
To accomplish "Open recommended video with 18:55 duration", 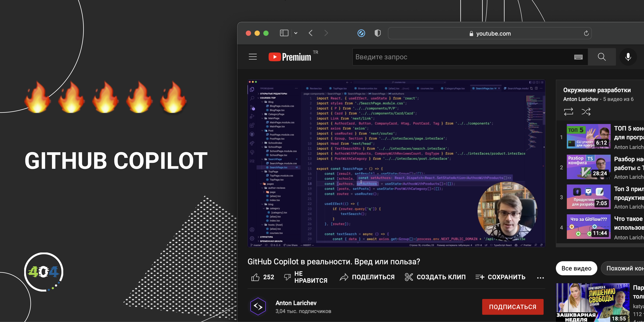I will click(593, 302).
